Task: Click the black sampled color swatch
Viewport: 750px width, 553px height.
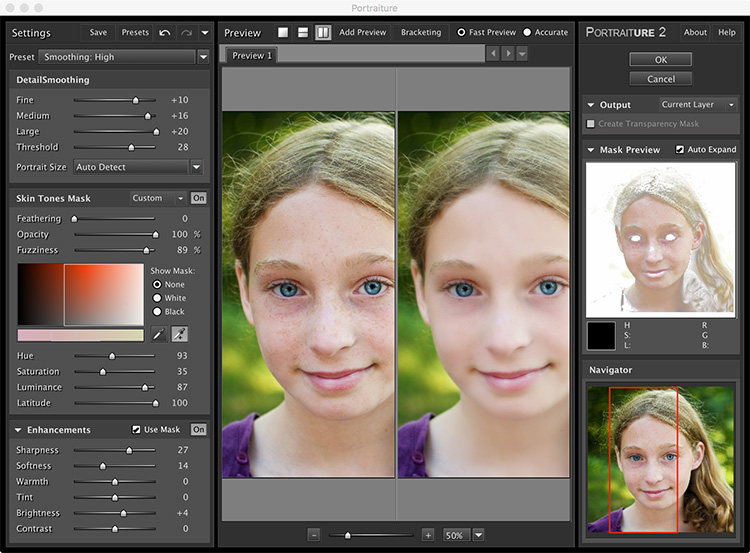Action: [x=601, y=336]
